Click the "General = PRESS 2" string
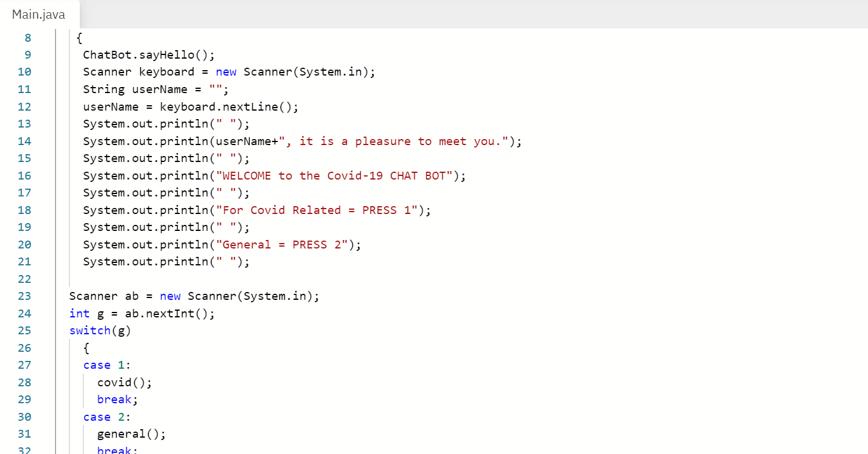The height and width of the screenshot is (454, 868). 282,245
